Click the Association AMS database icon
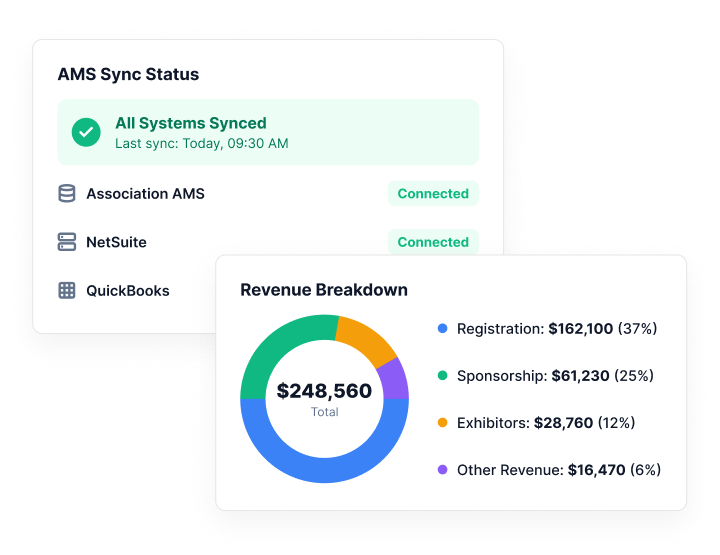This screenshot has height=555, width=720. point(67,193)
